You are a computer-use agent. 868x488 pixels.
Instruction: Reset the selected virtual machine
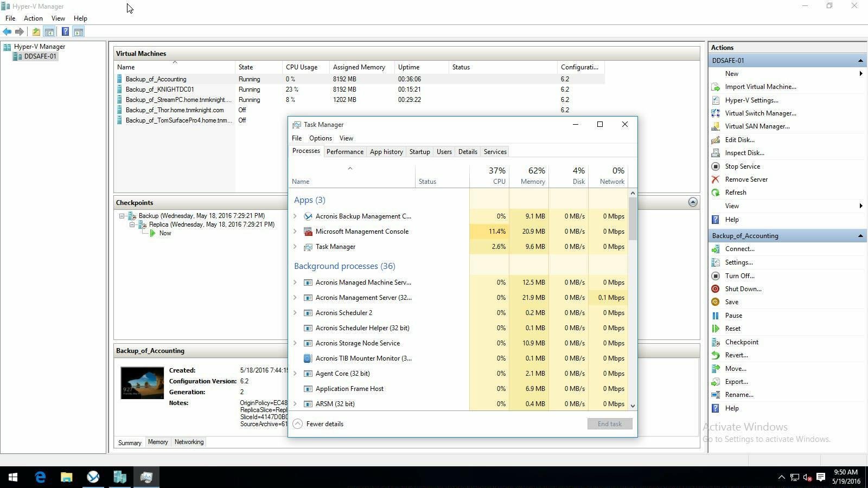pos(732,329)
